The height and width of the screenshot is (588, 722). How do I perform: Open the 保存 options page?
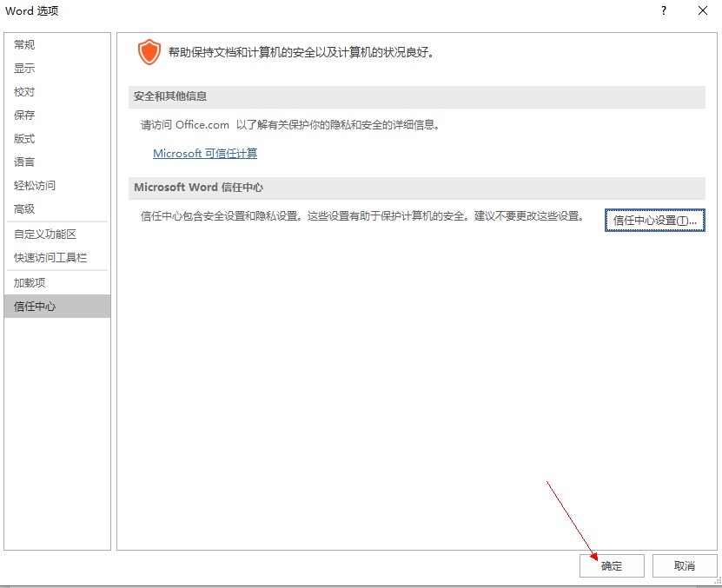57,116
